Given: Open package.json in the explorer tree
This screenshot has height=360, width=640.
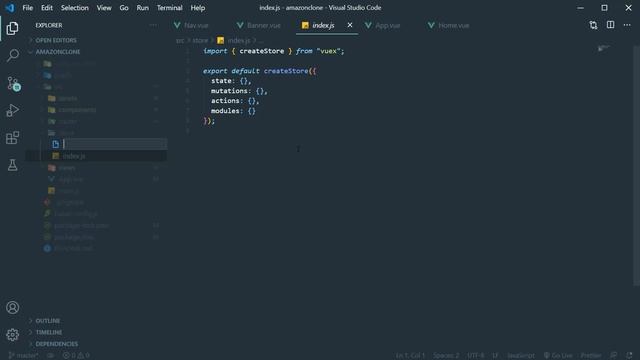Looking at the screenshot, I should click(x=74, y=237).
